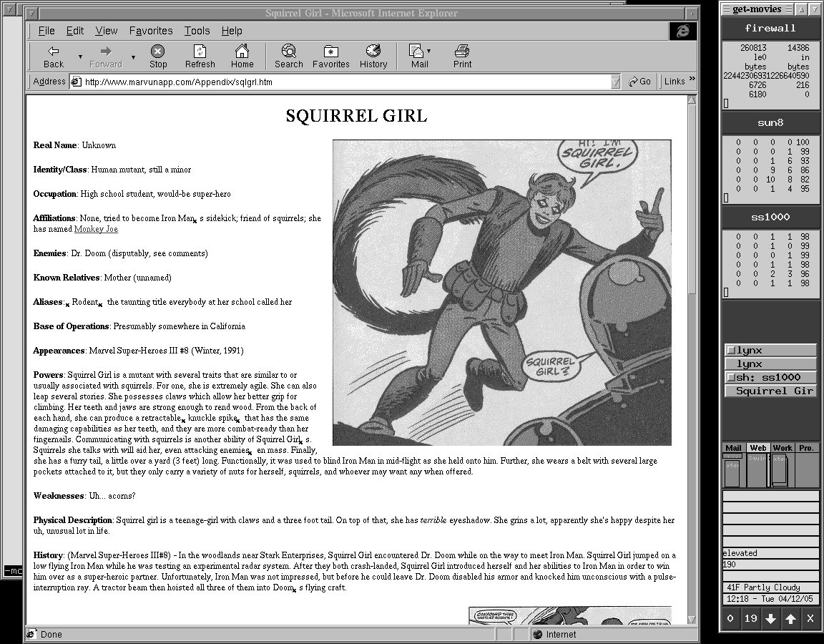This screenshot has height=644, width=824.
Task: Open the Help menu
Action: pos(232,31)
